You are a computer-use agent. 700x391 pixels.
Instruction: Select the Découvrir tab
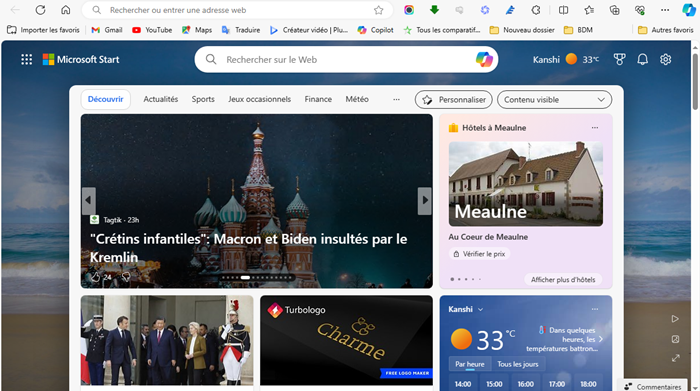click(x=105, y=99)
